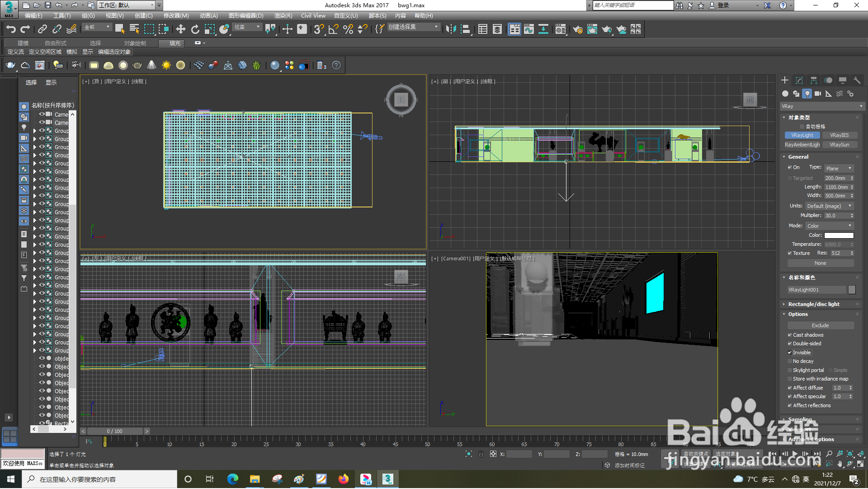Click the Exclude button
Screen dimensions: 868x489
coord(820,325)
